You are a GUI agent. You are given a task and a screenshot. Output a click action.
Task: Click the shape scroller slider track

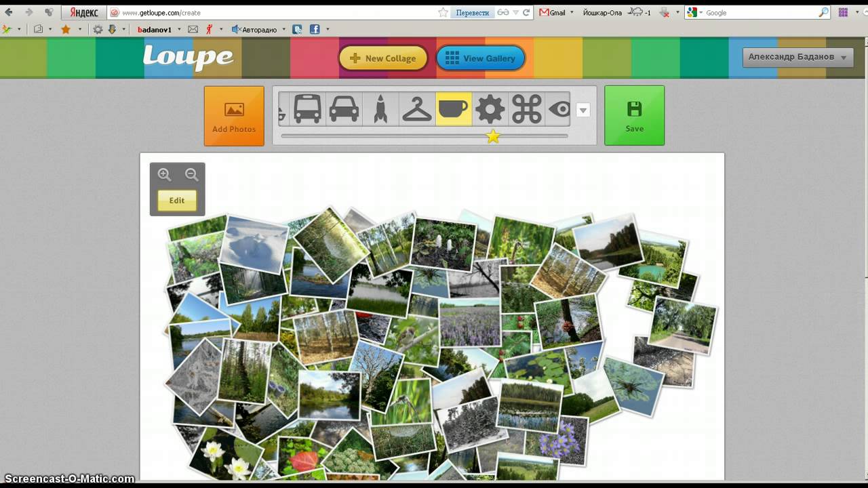425,136
